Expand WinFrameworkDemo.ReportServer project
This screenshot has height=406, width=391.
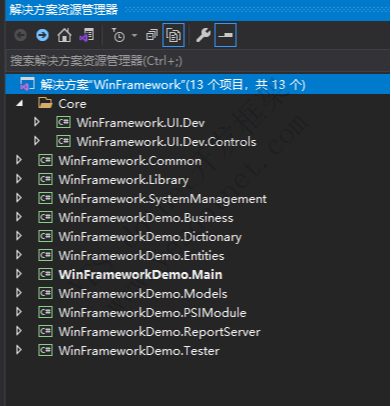(19, 331)
